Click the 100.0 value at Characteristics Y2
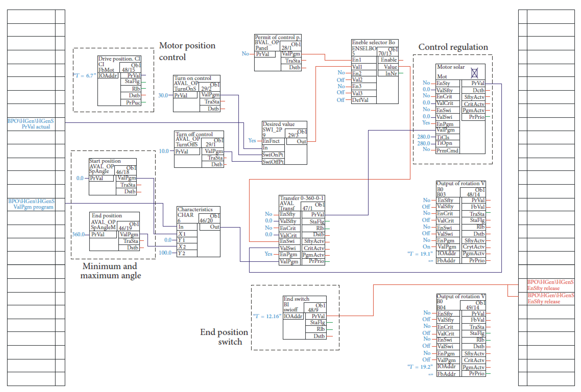The image size is (581, 392). pyautogui.click(x=165, y=253)
